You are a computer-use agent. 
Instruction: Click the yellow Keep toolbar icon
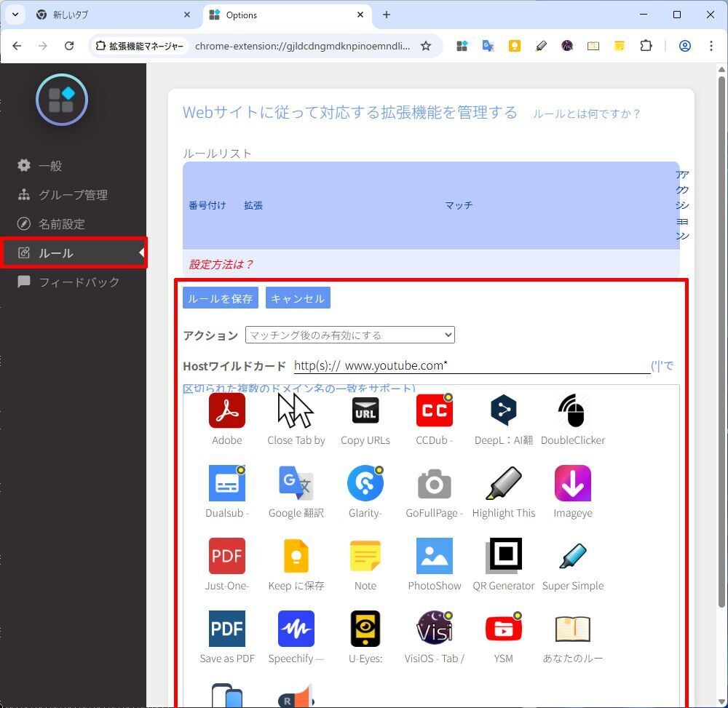514,46
